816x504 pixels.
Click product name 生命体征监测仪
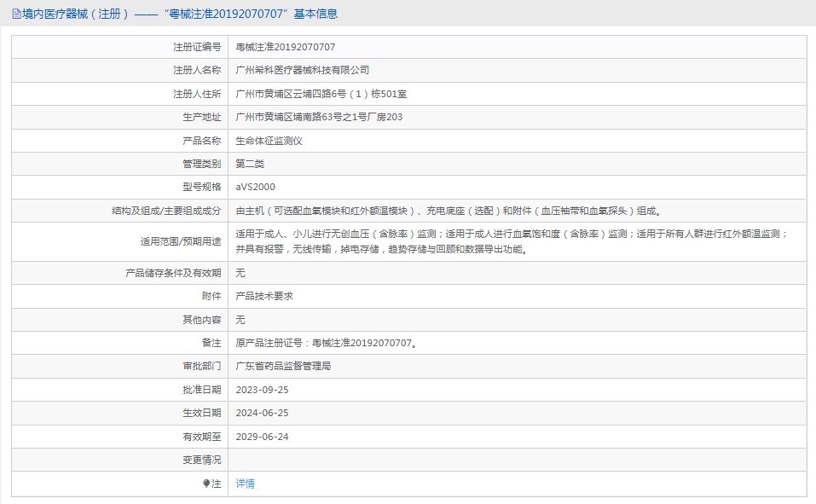pyautogui.click(x=269, y=141)
